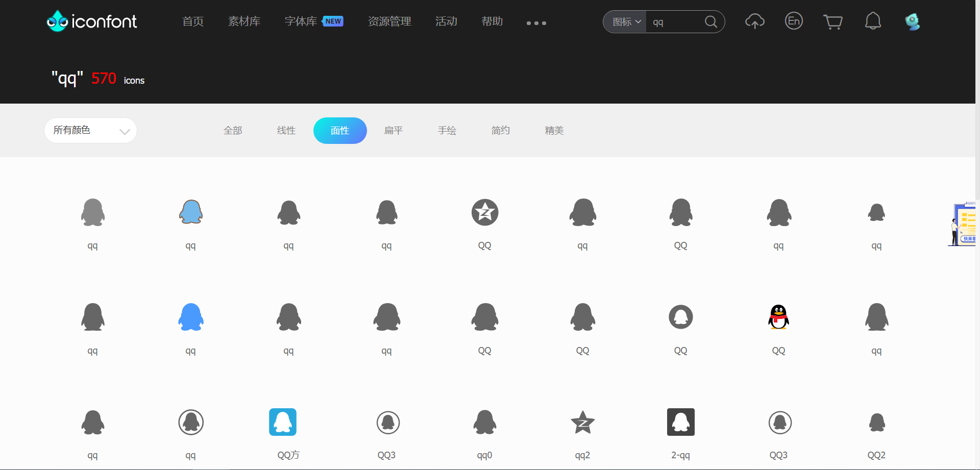This screenshot has height=470, width=980.
Task: Select the qq0 penguin icon
Action: point(485,422)
